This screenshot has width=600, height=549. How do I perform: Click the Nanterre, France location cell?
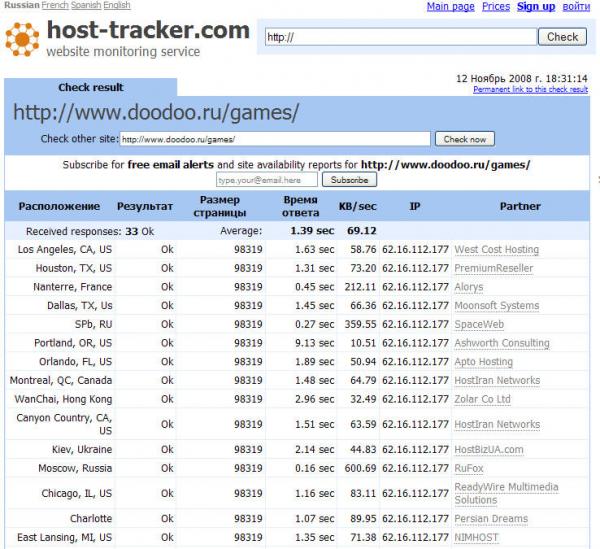[x=73, y=287]
